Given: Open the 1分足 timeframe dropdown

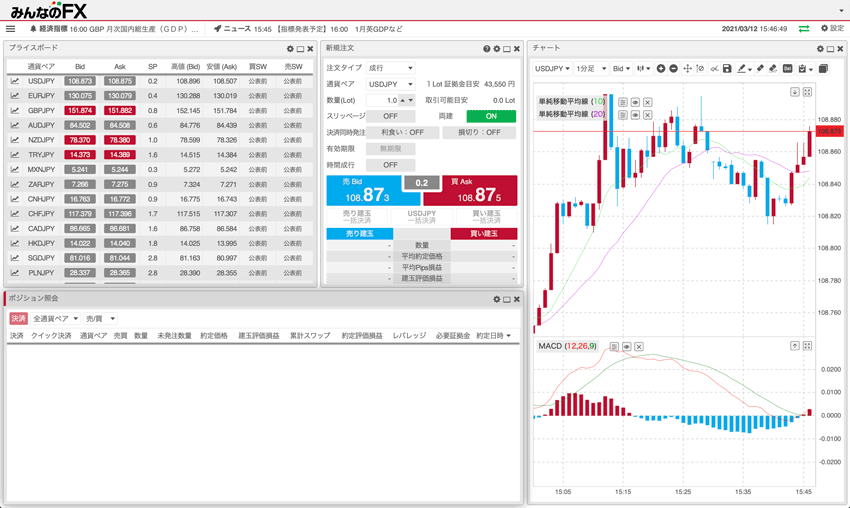Looking at the screenshot, I should pyautogui.click(x=589, y=69).
